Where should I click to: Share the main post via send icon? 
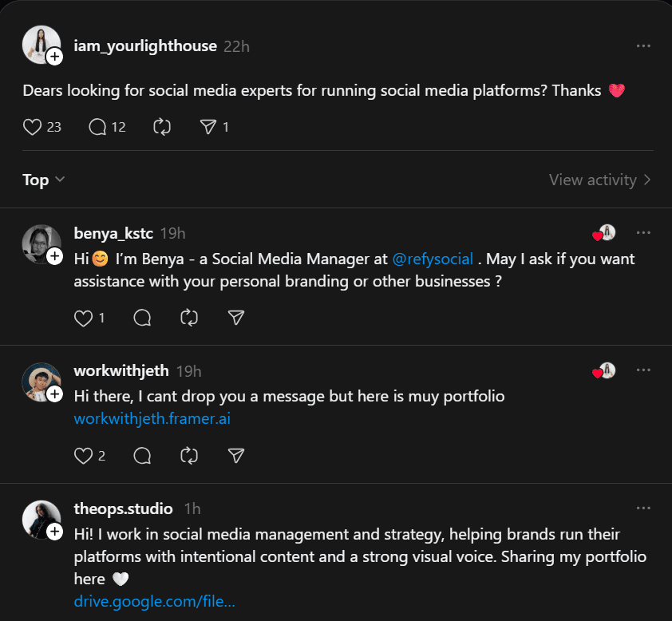click(208, 127)
